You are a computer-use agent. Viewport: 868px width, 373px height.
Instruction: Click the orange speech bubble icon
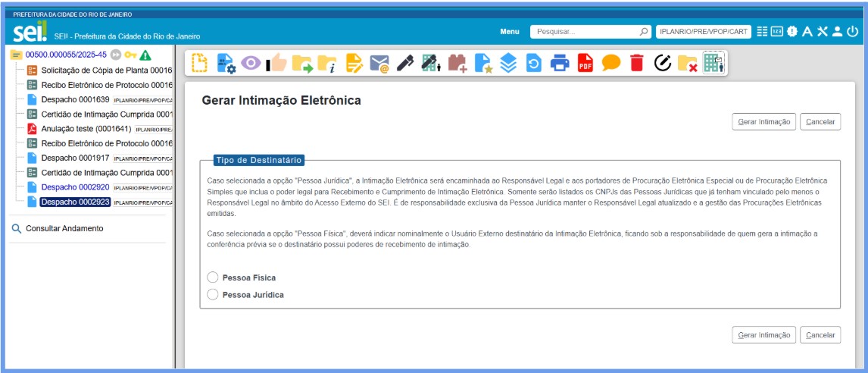(x=610, y=63)
